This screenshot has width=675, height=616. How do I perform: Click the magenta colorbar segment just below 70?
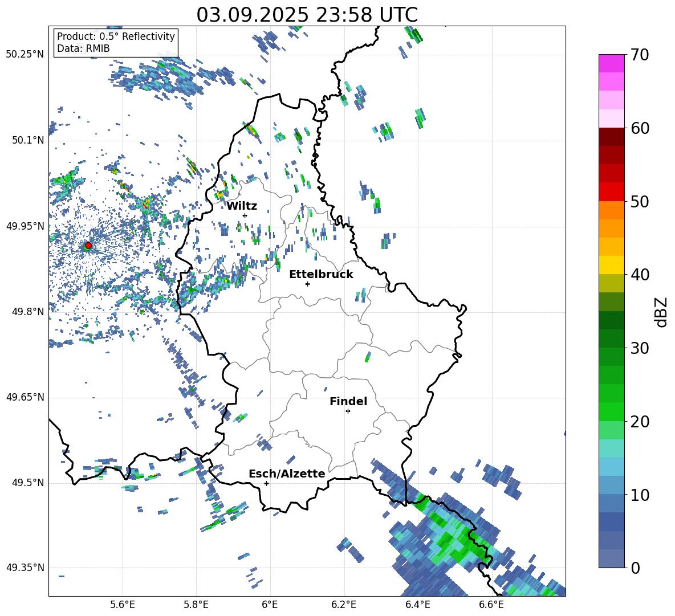point(611,63)
